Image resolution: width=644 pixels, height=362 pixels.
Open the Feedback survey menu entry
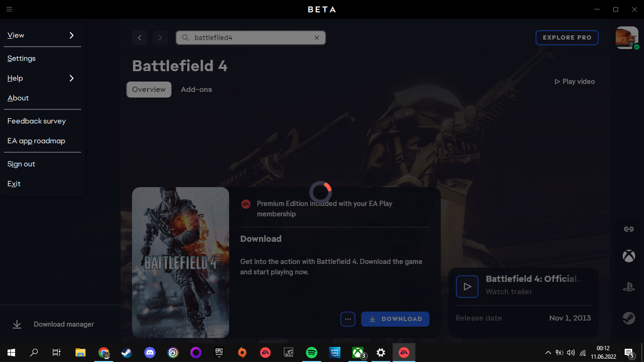(42, 121)
